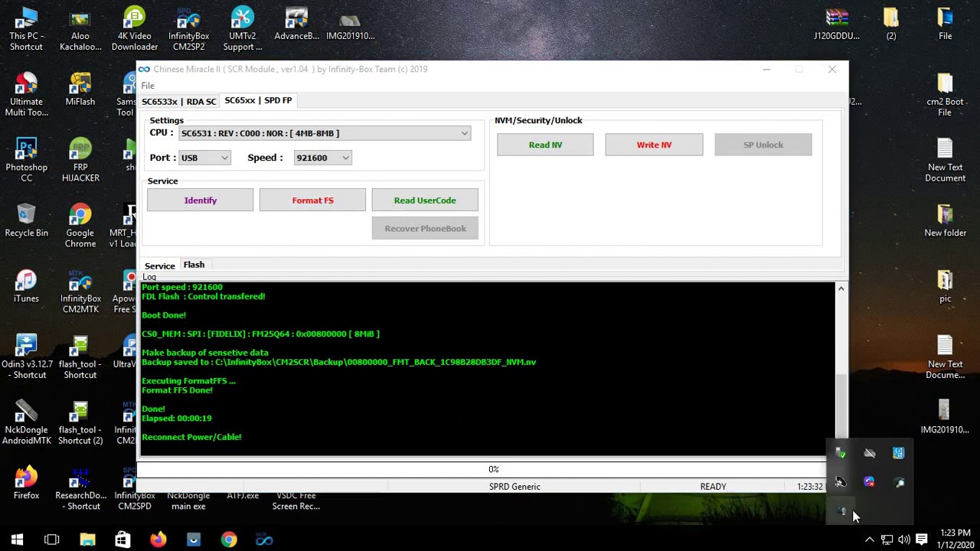Open the Recycle Bin

[x=26, y=221]
